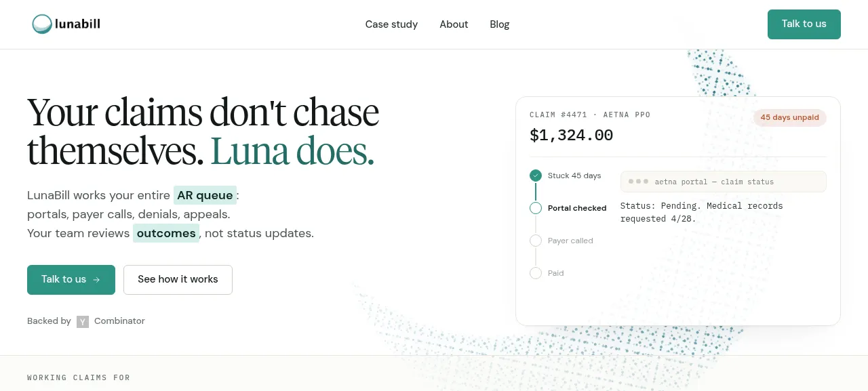Image resolution: width=868 pixels, height=391 pixels.
Task: Click the Y Combinator logo square
Action: click(x=83, y=322)
